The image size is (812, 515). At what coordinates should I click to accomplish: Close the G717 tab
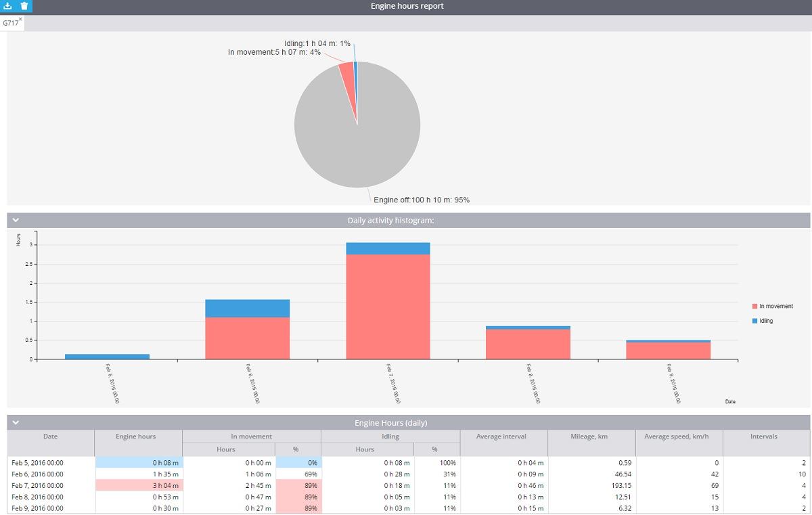(x=20, y=19)
